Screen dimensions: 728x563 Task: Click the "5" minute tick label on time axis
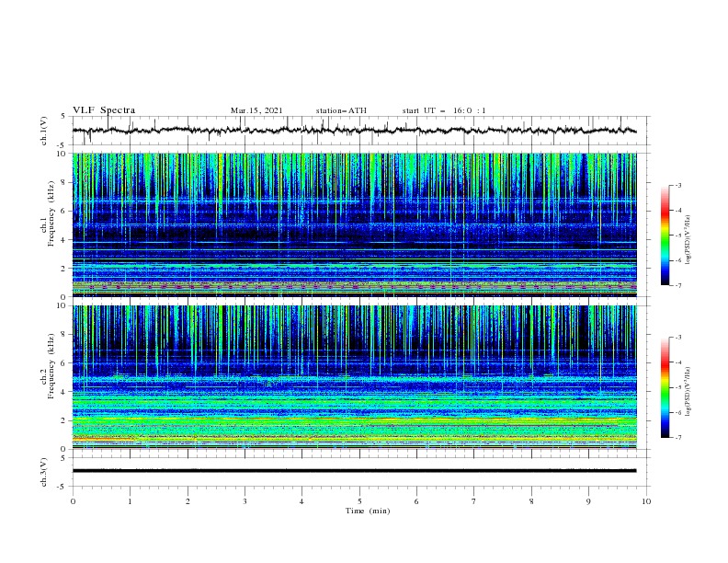[359, 501]
